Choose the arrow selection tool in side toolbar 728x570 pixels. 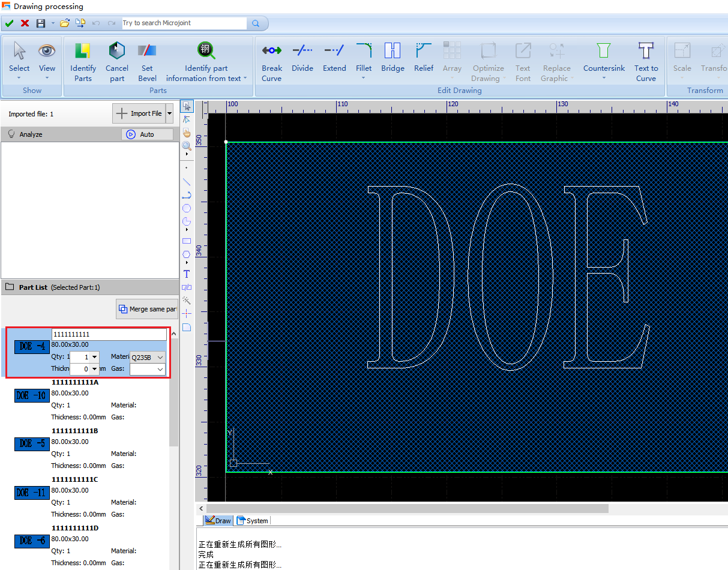point(187,107)
